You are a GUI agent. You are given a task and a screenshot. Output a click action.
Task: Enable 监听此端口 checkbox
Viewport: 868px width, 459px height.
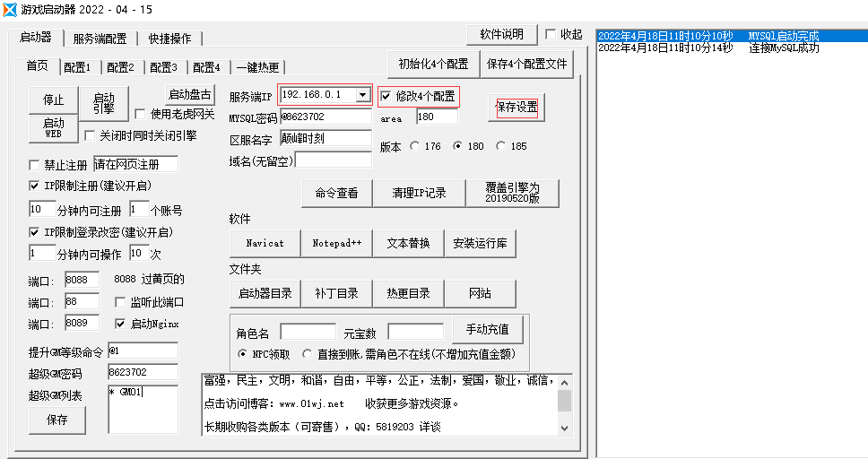(120, 302)
